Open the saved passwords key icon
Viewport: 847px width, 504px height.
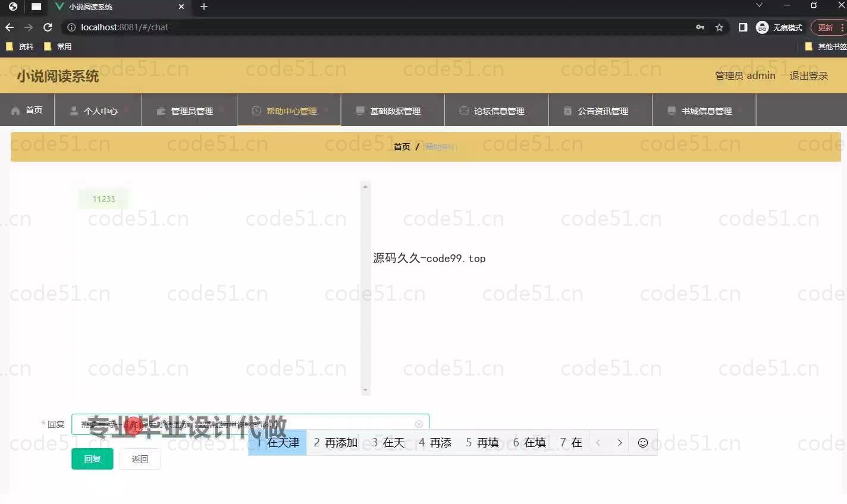(x=700, y=27)
